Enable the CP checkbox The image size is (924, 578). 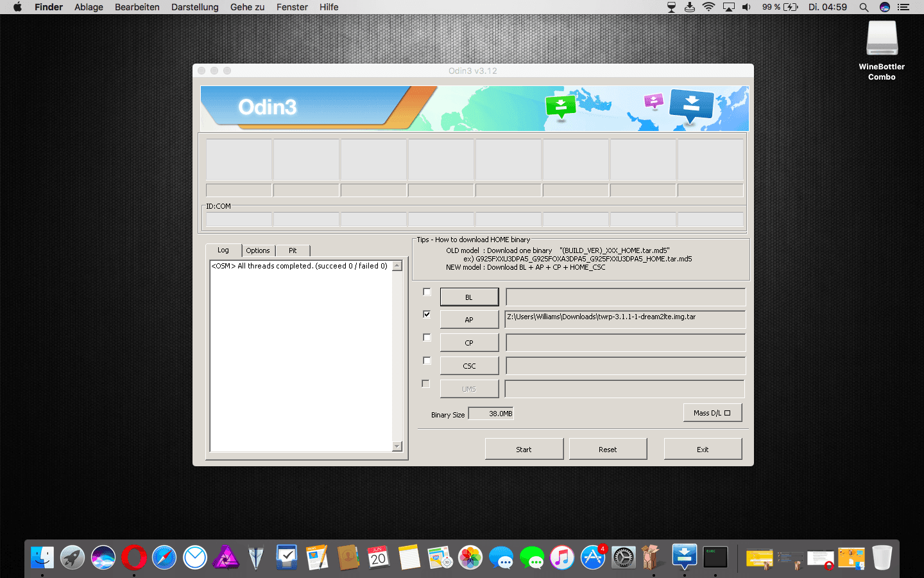point(427,337)
